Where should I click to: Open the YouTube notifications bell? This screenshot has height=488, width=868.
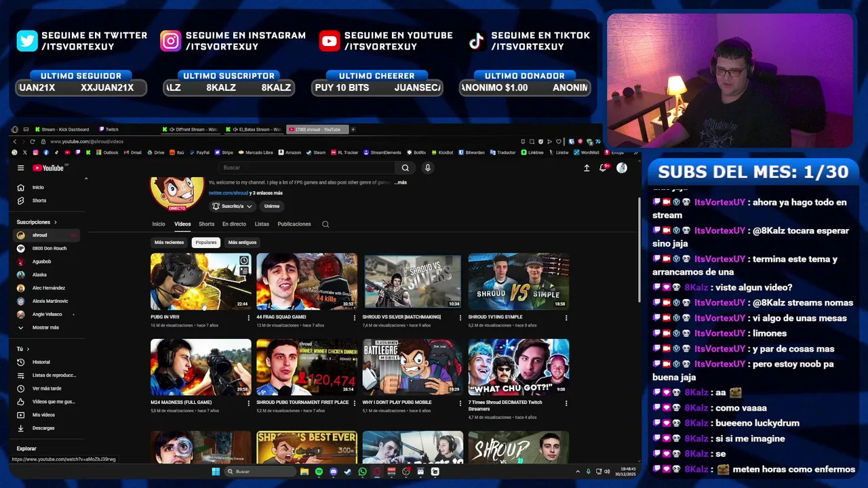click(603, 167)
